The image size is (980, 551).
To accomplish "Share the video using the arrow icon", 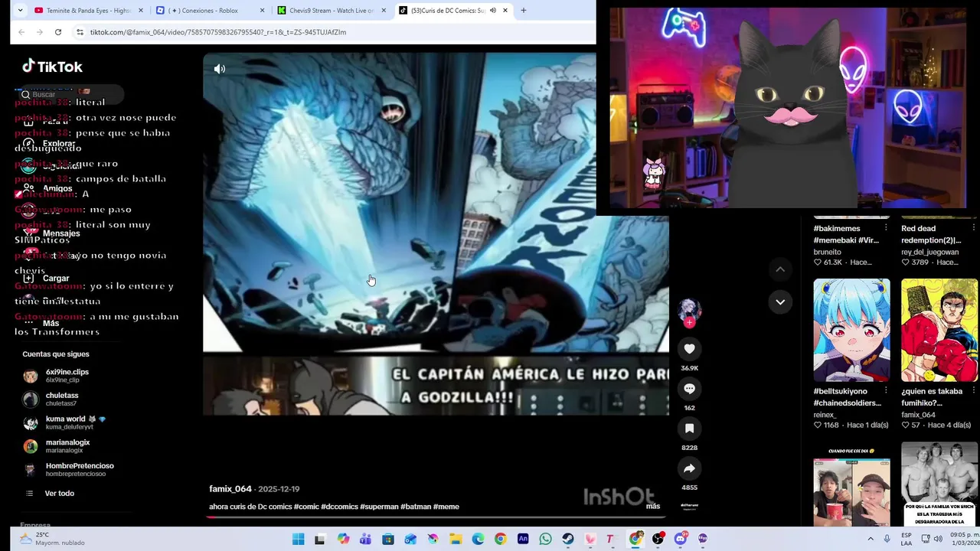I will 689,468.
